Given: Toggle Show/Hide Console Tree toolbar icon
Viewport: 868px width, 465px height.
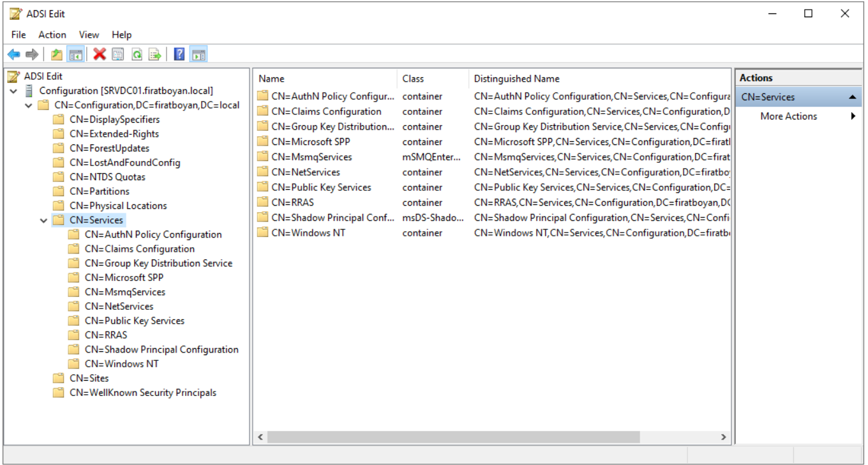Looking at the screenshot, I should coord(75,54).
